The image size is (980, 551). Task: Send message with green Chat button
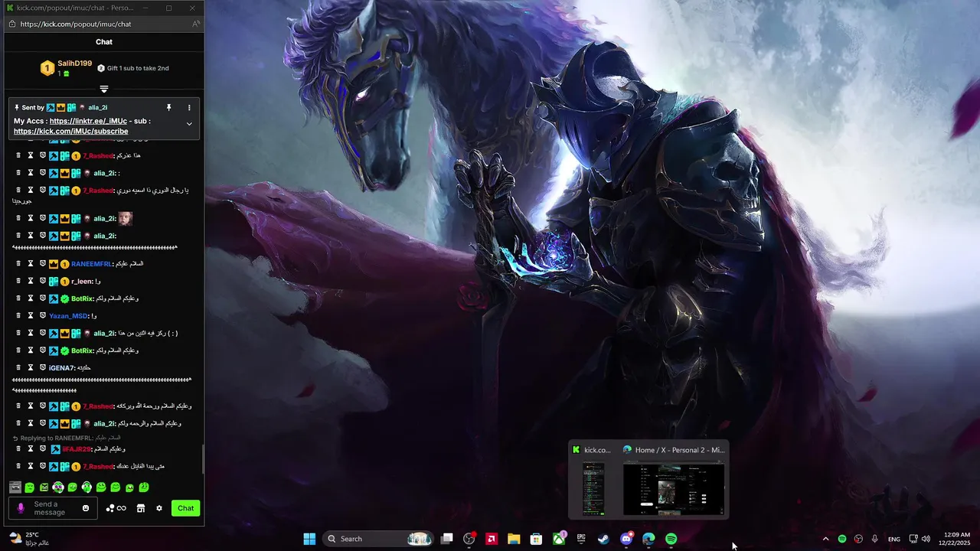click(x=186, y=508)
